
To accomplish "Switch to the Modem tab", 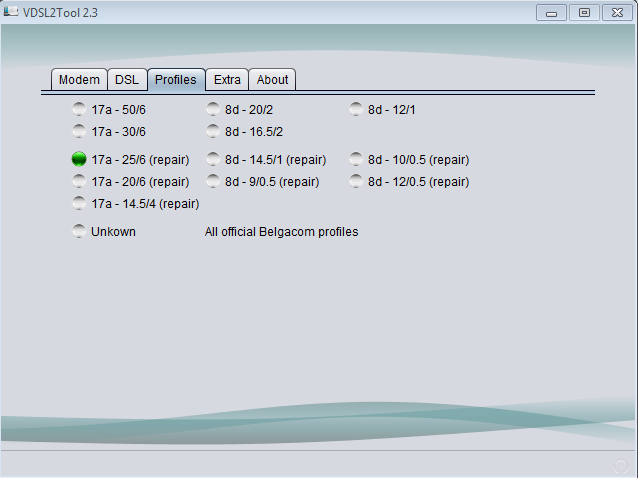I will [x=79, y=80].
